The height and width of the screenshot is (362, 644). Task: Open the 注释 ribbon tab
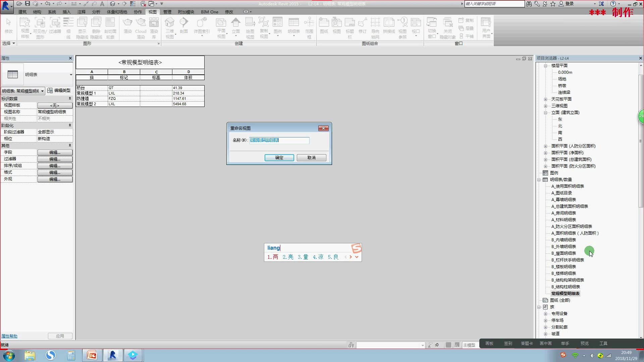[82, 12]
